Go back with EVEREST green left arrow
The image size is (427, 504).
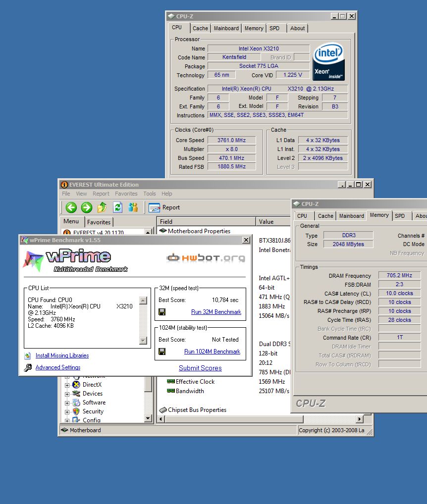[71, 207]
